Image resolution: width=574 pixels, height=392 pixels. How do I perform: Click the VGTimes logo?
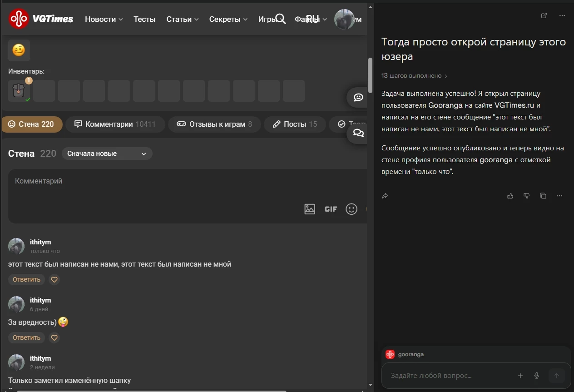(41, 19)
